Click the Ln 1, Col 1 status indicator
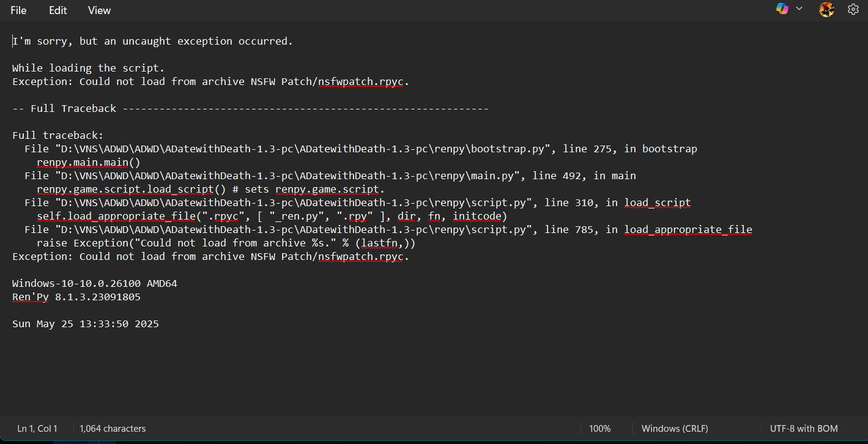Viewport: 868px width, 444px height. pos(37,429)
